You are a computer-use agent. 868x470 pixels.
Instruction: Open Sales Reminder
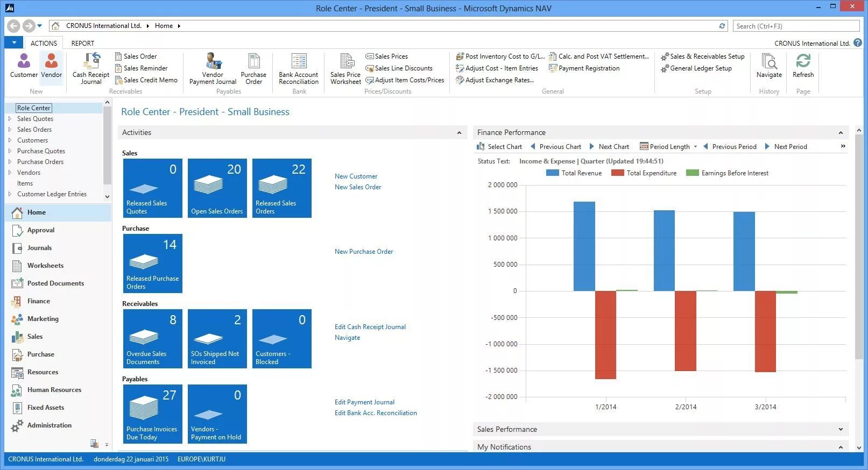click(142, 68)
